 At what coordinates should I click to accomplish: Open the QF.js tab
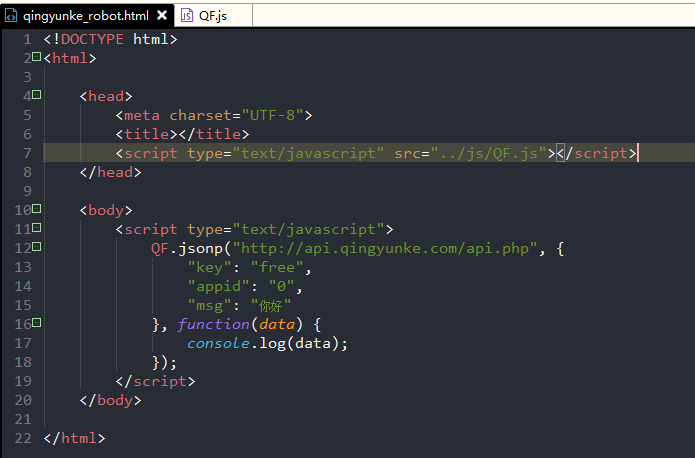(213, 16)
